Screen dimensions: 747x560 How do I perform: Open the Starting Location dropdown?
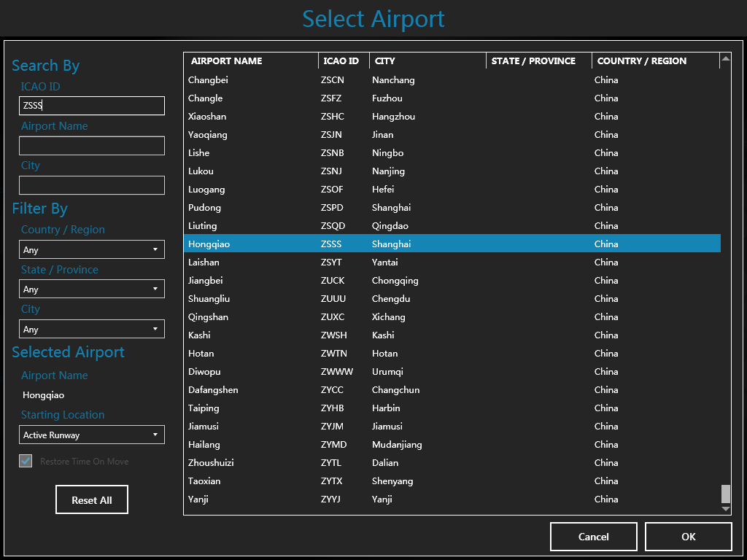tap(92, 435)
